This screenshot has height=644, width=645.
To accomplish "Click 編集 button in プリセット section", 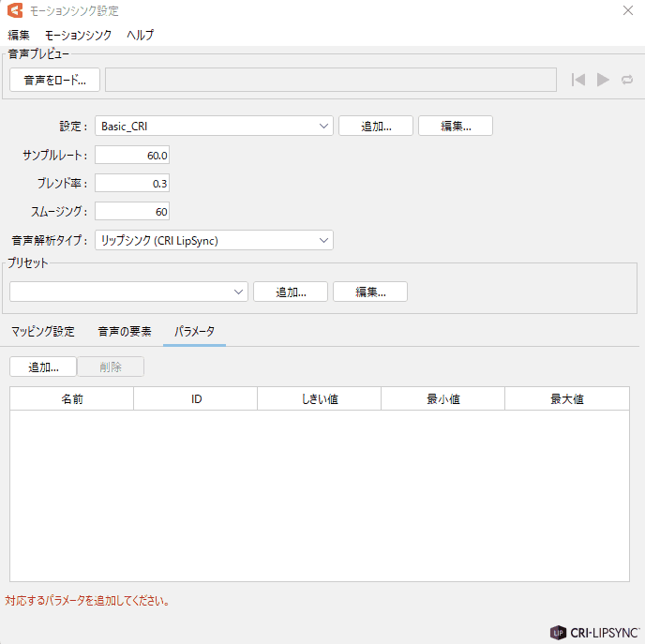I will 369,292.
